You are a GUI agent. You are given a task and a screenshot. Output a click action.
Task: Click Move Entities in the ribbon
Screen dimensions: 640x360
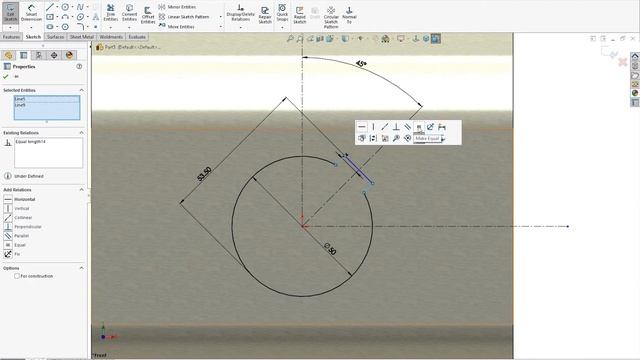176,27
